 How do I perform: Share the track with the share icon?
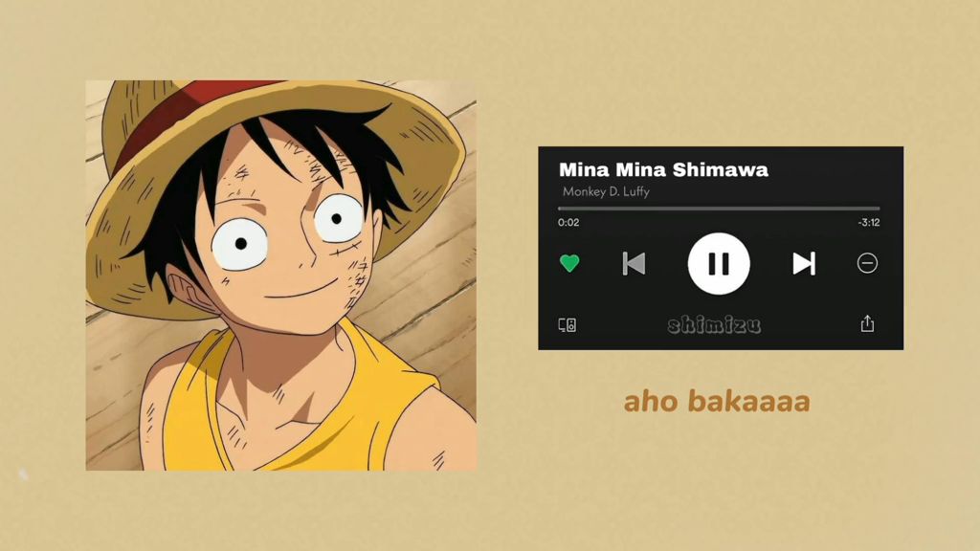[x=867, y=323]
